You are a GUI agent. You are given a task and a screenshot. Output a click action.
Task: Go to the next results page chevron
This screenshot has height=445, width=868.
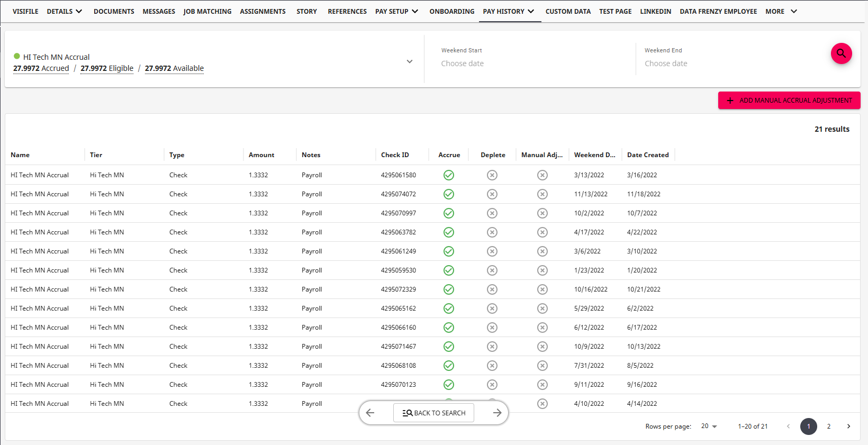tap(848, 426)
